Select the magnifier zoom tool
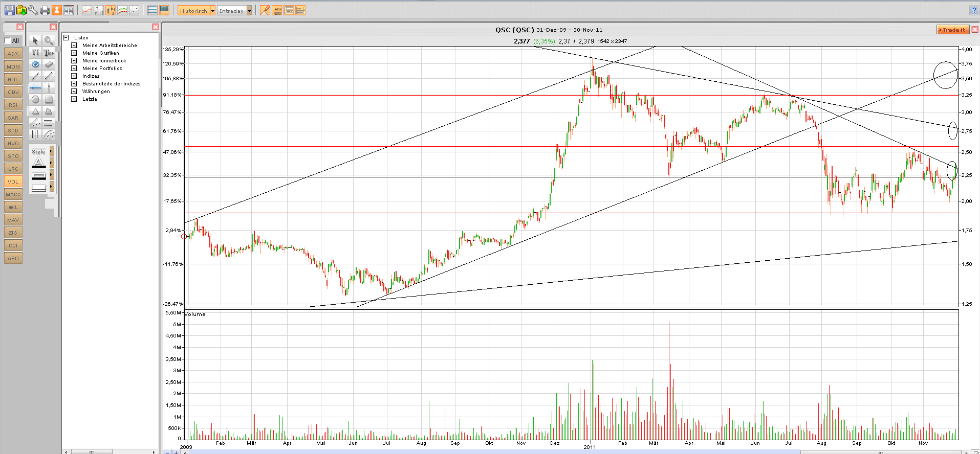 pos(49,40)
